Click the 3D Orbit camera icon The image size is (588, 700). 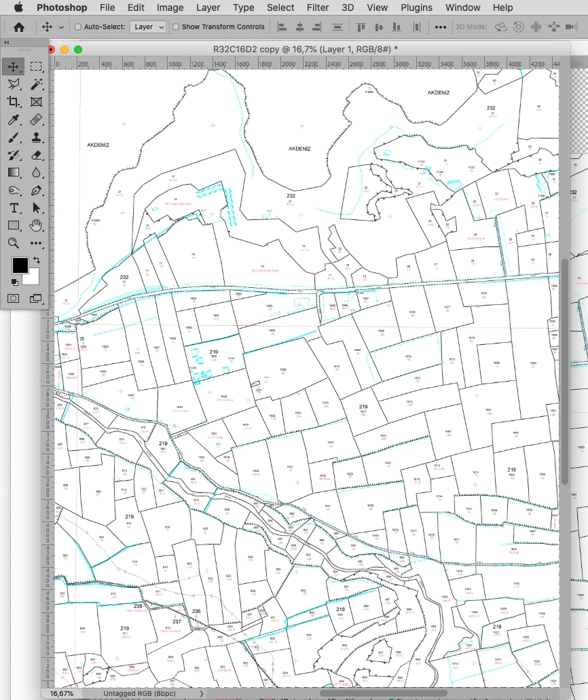[501, 27]
